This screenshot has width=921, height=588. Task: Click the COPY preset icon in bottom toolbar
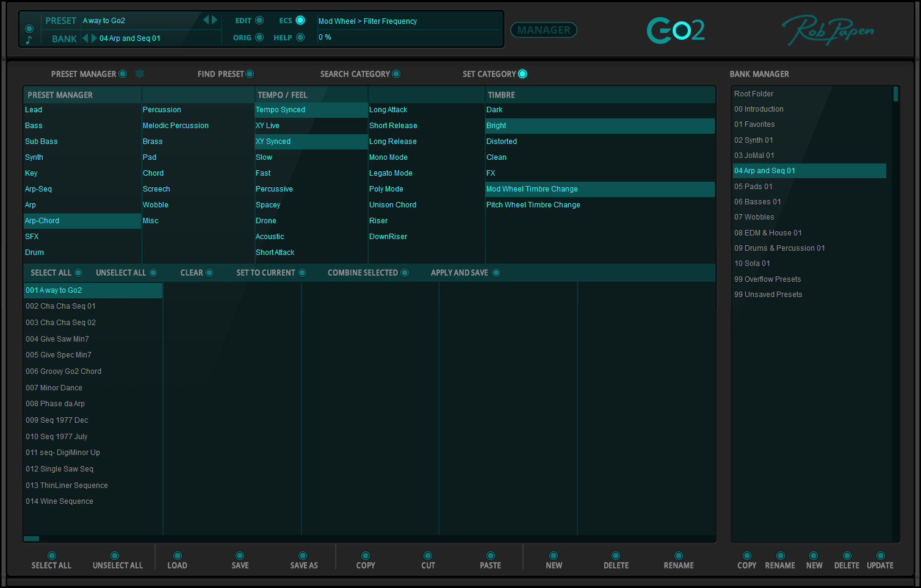(365, 556)
